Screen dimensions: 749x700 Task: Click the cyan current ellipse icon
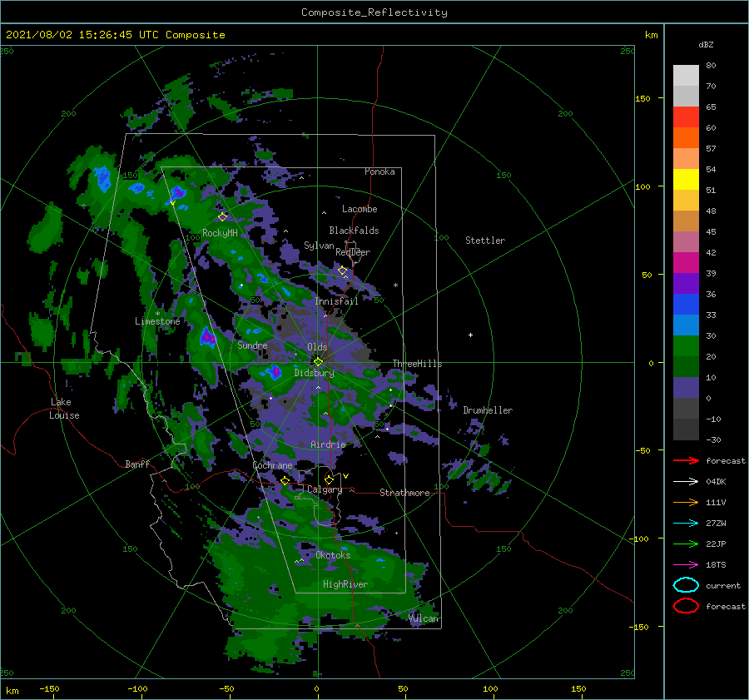click(686, 585)
